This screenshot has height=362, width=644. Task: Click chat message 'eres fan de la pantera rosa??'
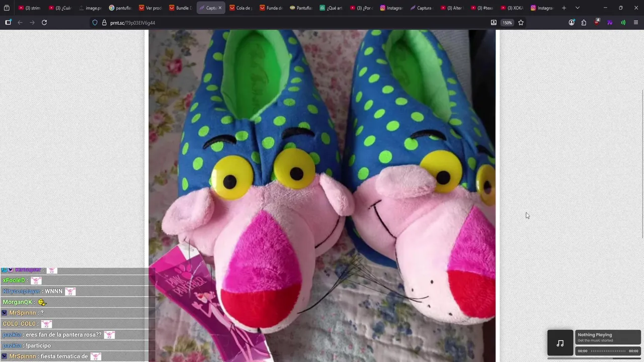point(63,335)
